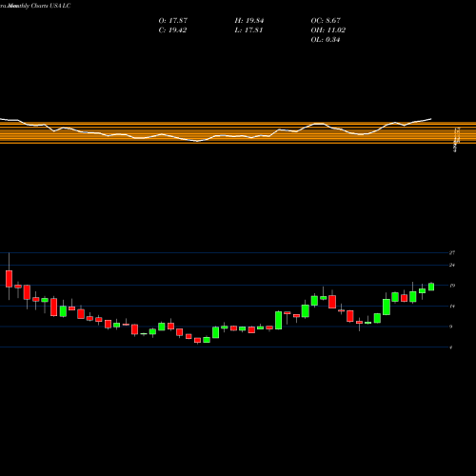This screenshot has height=476, width=476.
Task: Click the 'OC: 8.67' value
Action: click(x=326, y=21)
